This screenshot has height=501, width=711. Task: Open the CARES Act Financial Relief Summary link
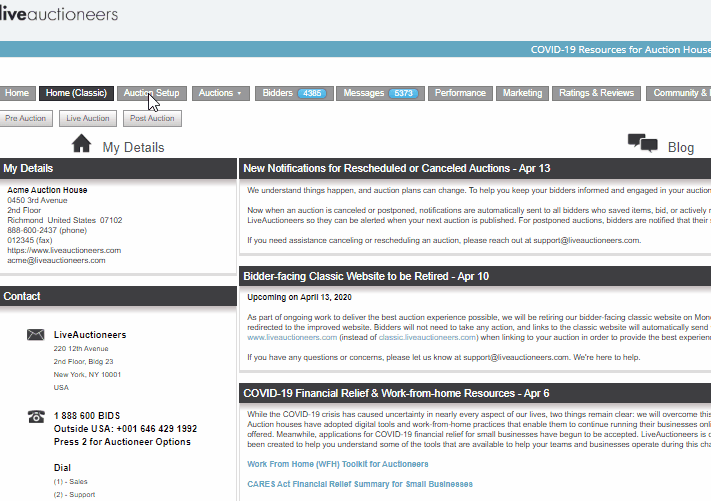(x=360, y=484)
